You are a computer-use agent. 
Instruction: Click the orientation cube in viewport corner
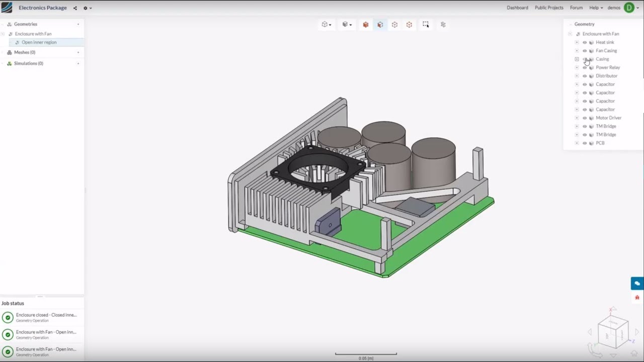pyautogui.click(x=613, y=332)
